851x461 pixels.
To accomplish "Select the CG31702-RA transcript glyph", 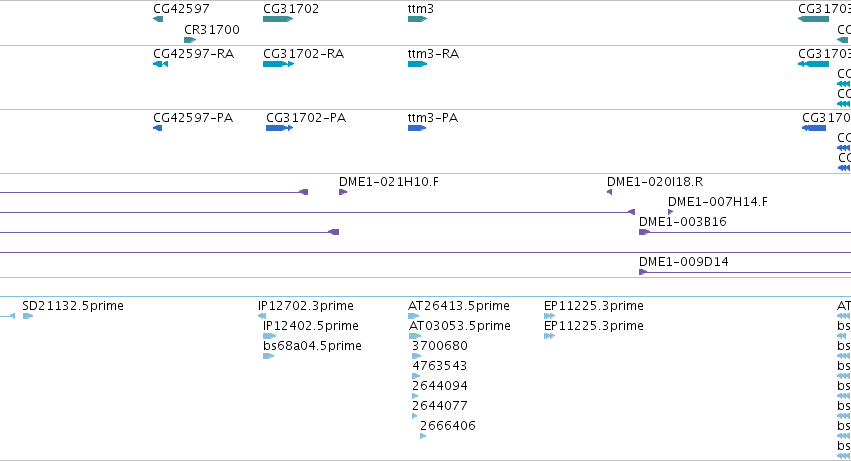I will pos(278,64).
